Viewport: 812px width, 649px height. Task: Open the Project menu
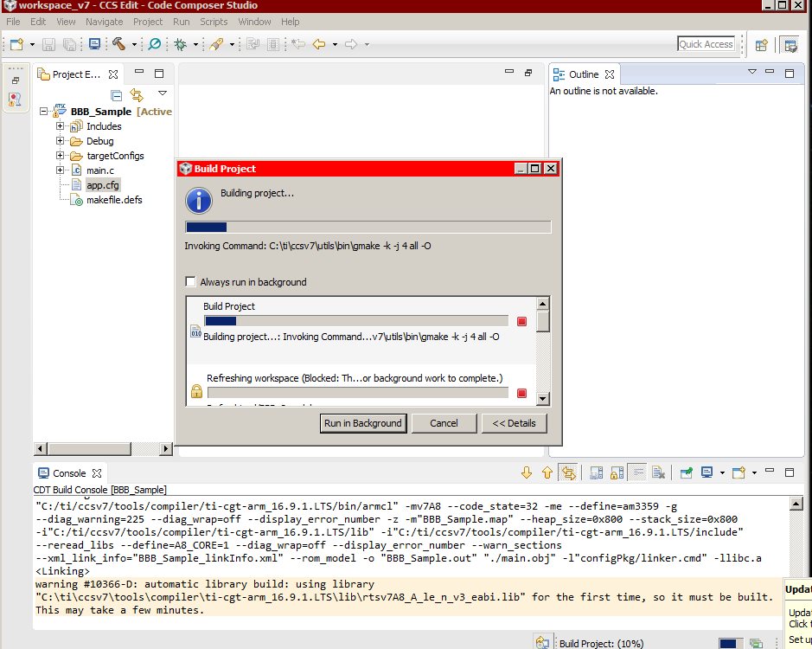click(148, 22)
